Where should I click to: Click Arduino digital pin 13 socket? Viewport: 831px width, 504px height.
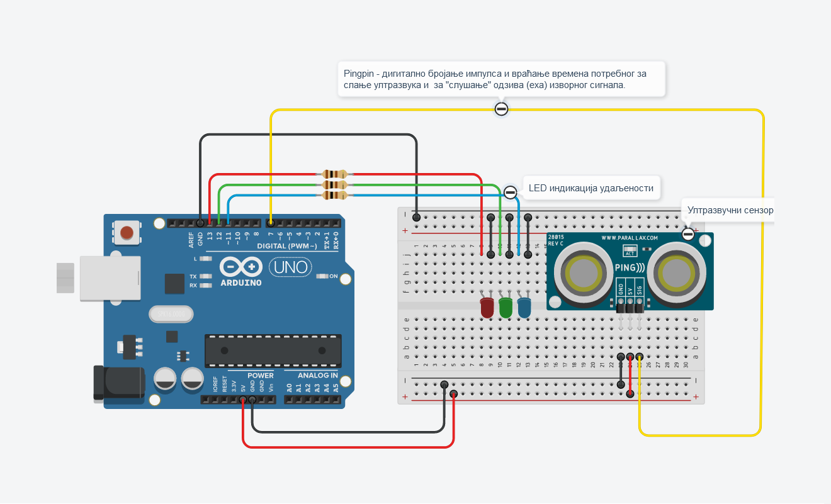pyautogui.click(x=210, y=223)
